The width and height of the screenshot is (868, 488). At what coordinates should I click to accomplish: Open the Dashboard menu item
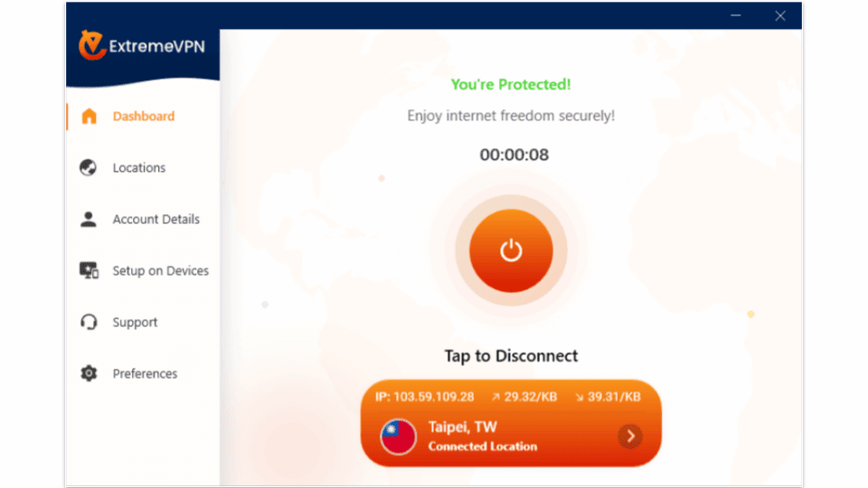(144, 117)
